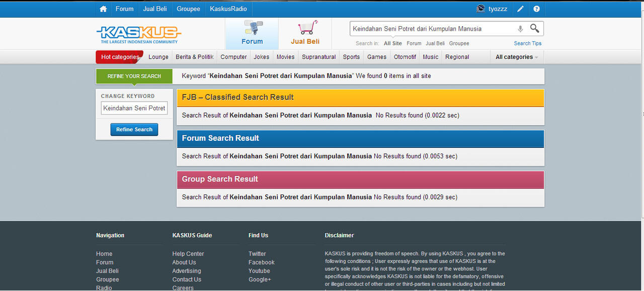Viewport: 644px width, 291px height.
Task: Open footer Groupee link
Action: (108, 279)
